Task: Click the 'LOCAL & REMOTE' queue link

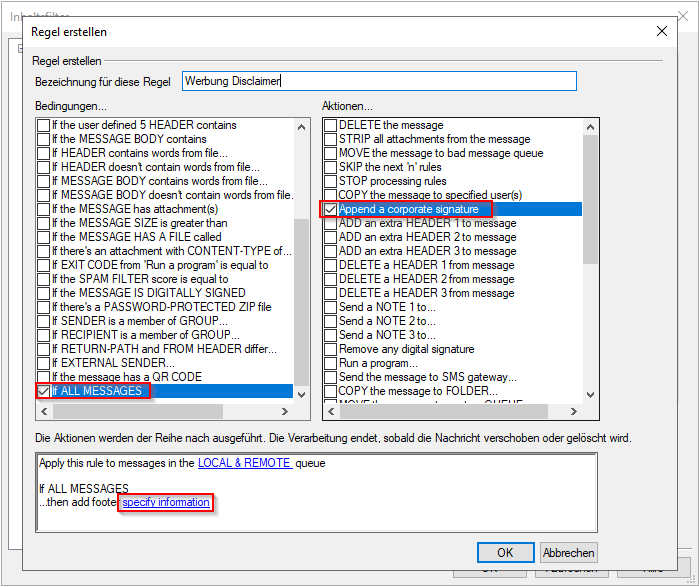Action: click(244, 463)
